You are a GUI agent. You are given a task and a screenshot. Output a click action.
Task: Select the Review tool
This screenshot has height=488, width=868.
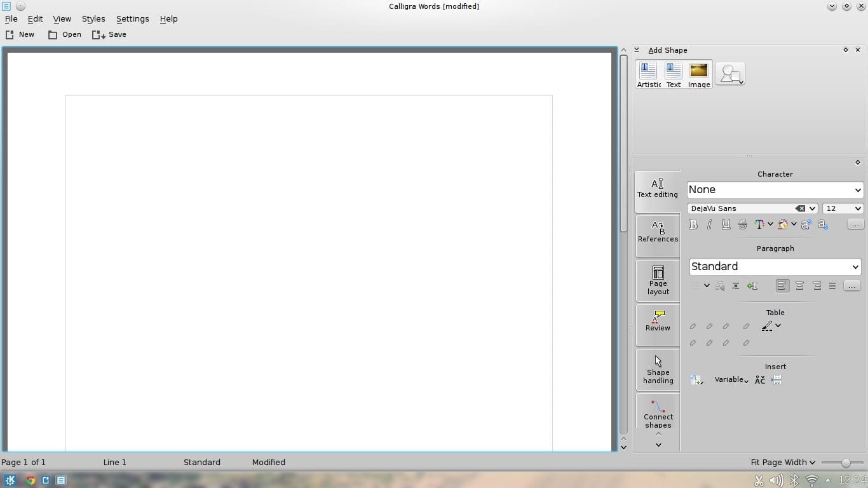click(x=658, y=320)
